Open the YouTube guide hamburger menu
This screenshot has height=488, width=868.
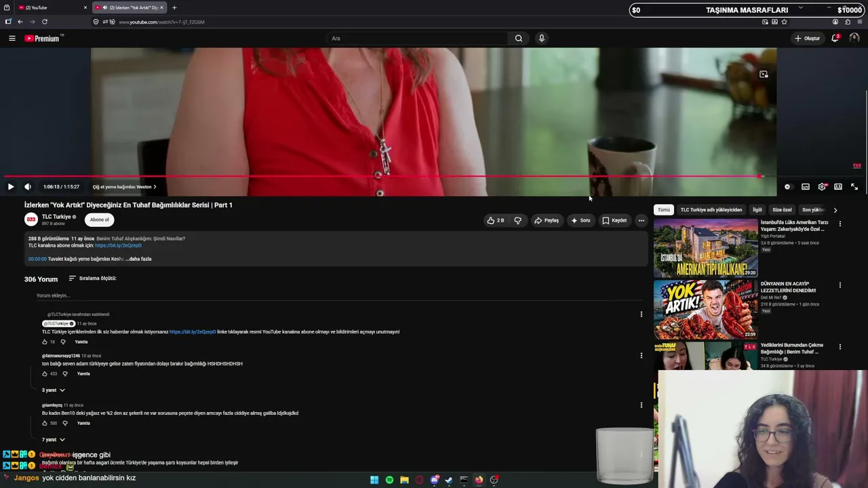(x=12, y=39)
